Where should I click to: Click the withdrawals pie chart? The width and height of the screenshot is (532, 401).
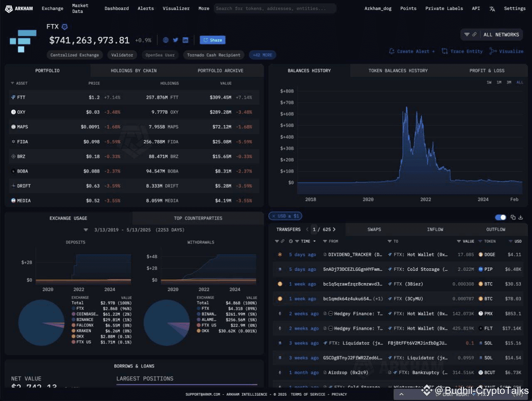tap(167, 322)
